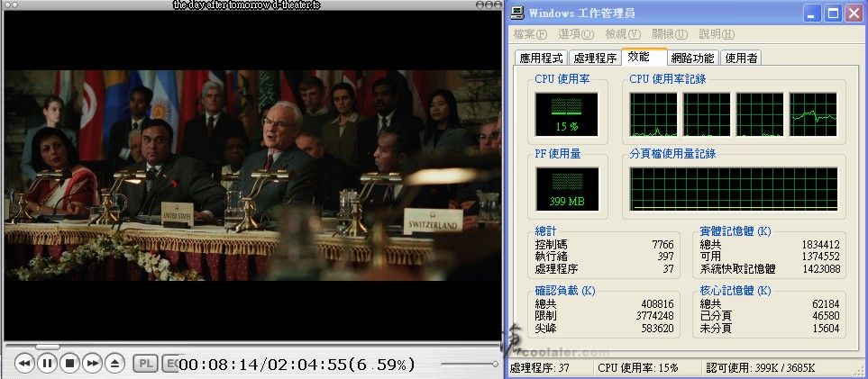Screen dimensions: 868x379
Task: Open the PL playlist button
Action: [146, 364]
